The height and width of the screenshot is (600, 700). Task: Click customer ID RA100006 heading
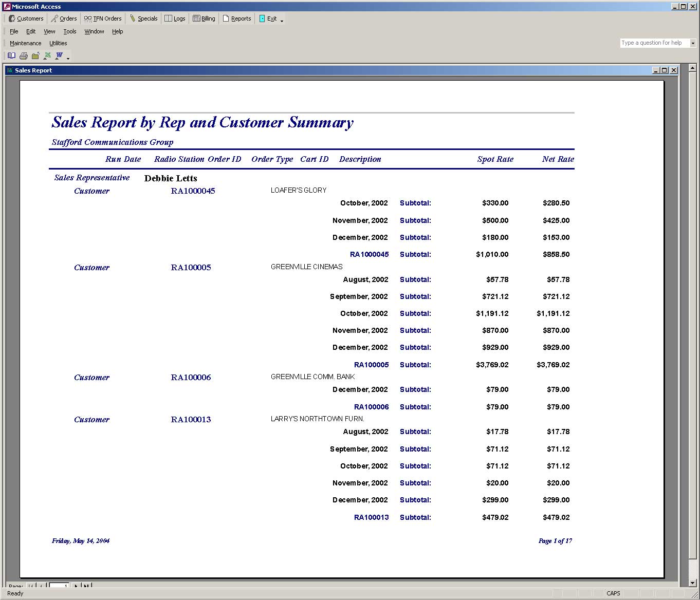[x=191, y=378]
